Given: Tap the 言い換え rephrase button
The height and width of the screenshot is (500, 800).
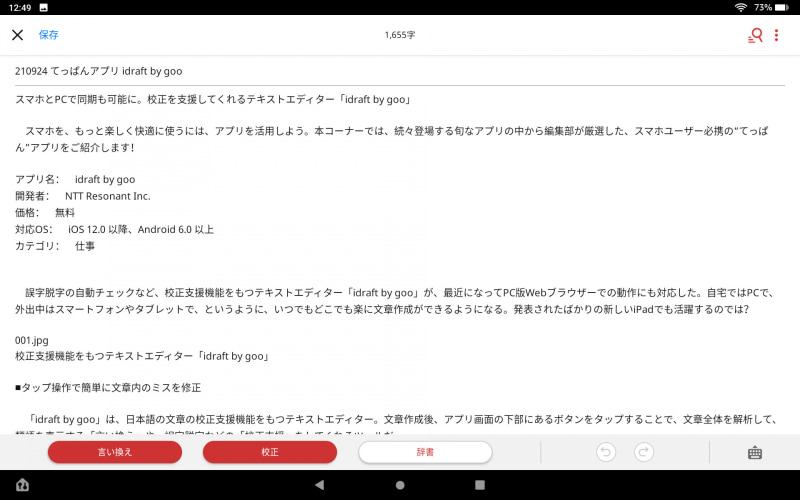Looking at the screenshot, I should (115, 452).
